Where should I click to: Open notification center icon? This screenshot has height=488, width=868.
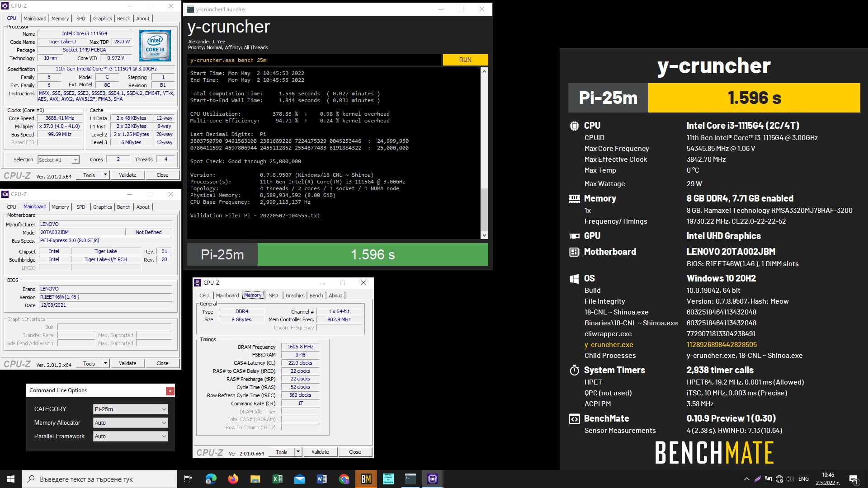854,479
